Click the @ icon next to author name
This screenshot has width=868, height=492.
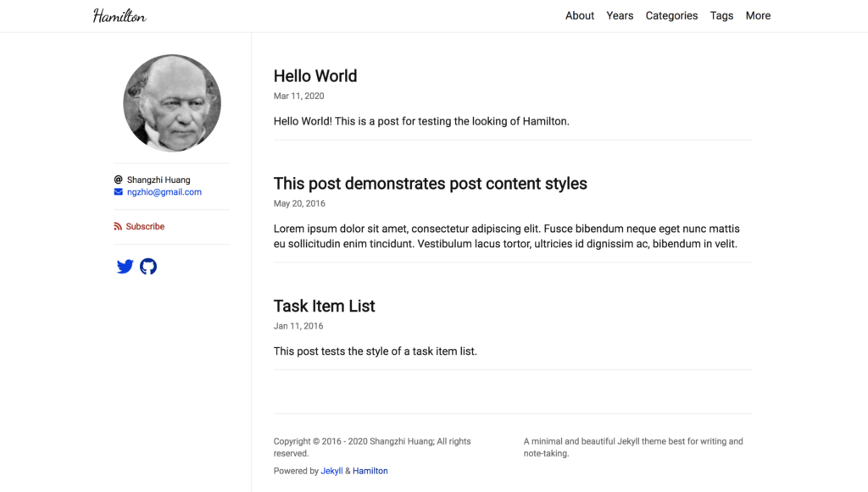pos(119,180)
